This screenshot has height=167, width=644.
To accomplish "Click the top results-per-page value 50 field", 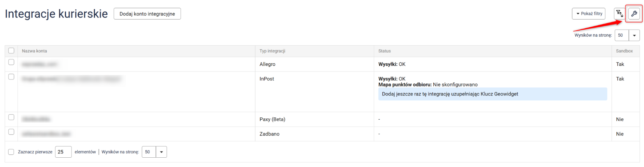I will (621, 35).
